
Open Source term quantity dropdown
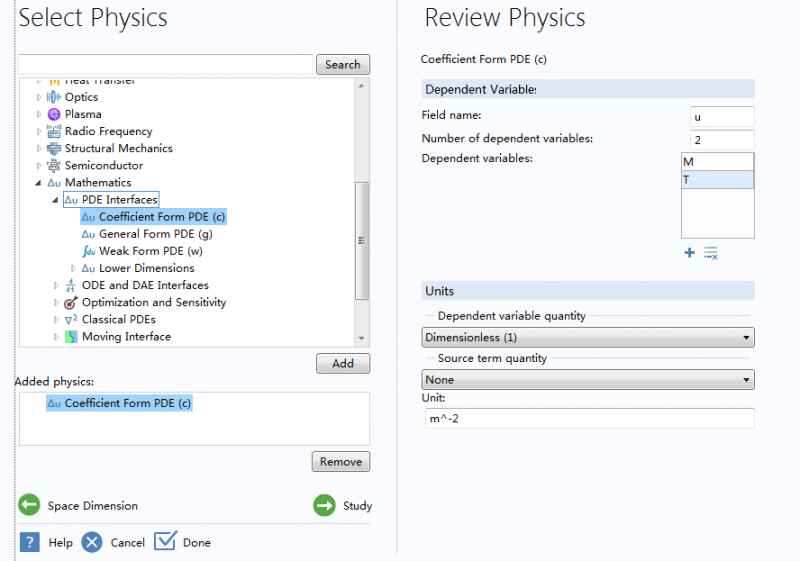[x=588, y=380]
